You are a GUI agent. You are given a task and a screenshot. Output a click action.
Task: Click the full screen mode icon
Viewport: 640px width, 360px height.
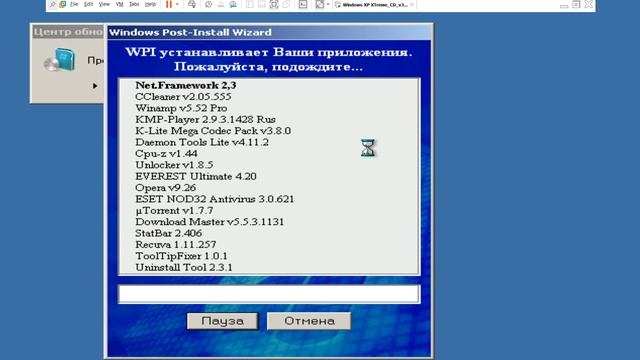(x=274, y=4)
